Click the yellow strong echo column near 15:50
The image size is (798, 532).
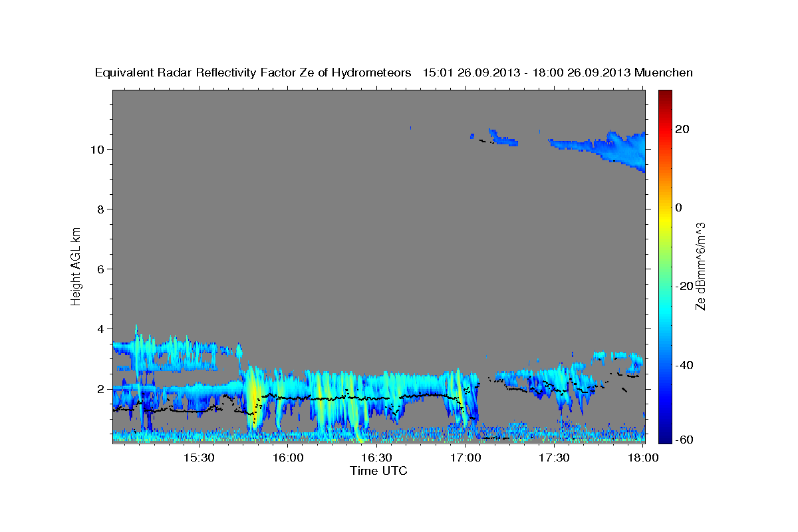(254, 399)
